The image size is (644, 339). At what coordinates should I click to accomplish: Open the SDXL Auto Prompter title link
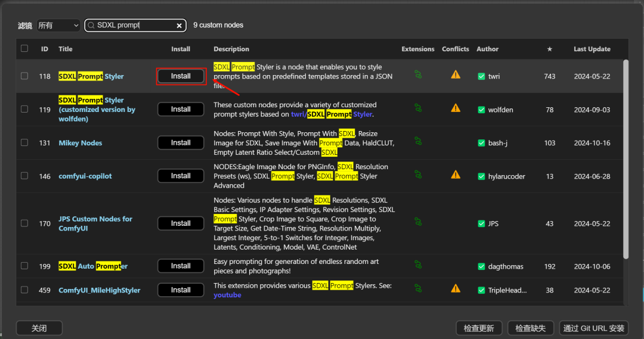[x=93, y=266]
